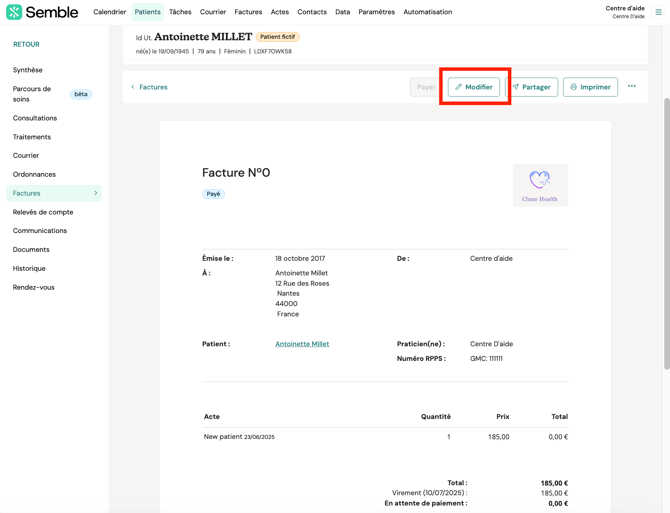Open the Centre d'aide account dropdown

[x=624, y=12]
